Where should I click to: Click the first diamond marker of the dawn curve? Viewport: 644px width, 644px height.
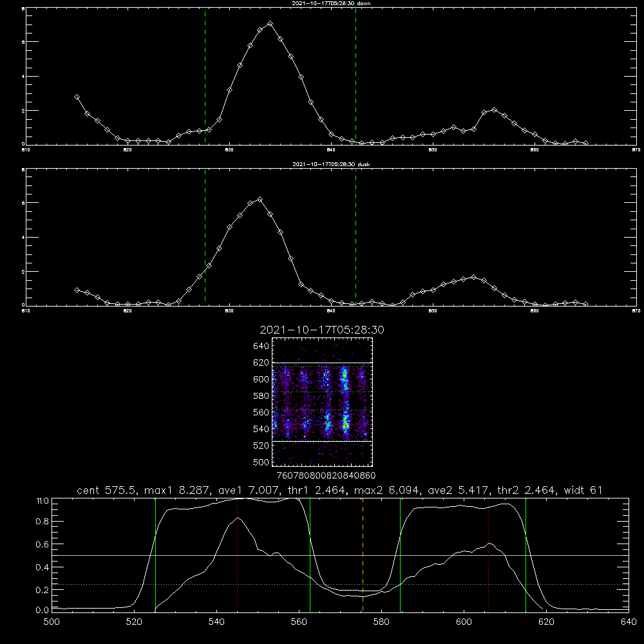pyautogui.click(x=77, y=97)
